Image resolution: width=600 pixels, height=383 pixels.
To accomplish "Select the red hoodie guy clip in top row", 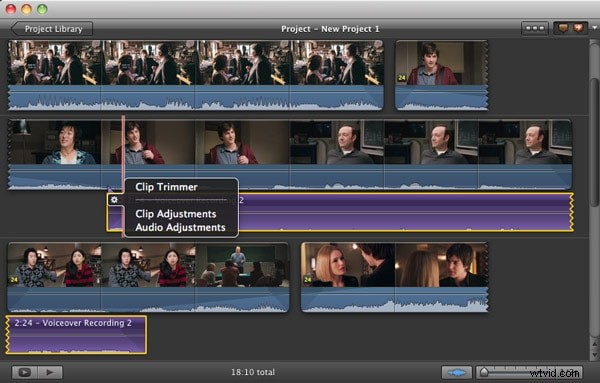I will (441, 63).
